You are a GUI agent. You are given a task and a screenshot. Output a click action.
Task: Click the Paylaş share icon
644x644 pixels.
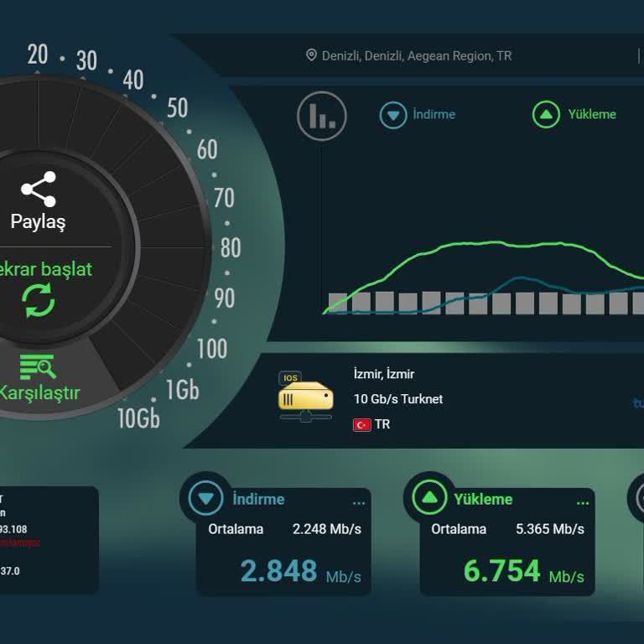[x=39, y=189]
